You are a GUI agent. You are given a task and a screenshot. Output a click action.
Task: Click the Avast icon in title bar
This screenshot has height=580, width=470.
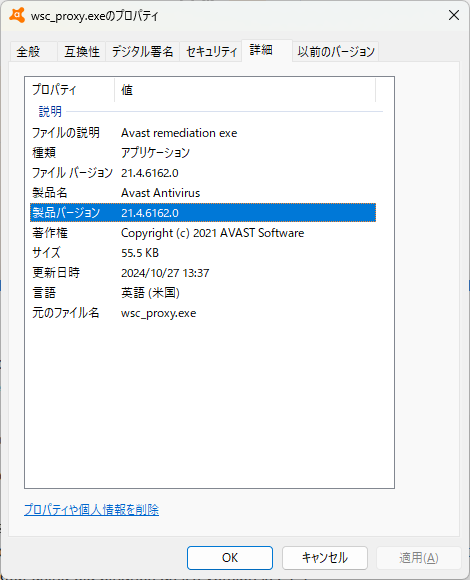17,16
